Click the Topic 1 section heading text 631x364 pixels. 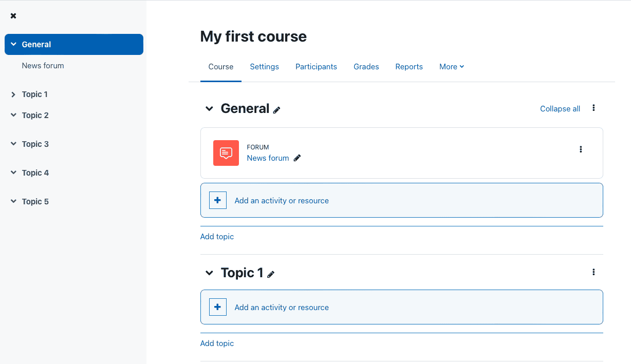coord(242,273)
